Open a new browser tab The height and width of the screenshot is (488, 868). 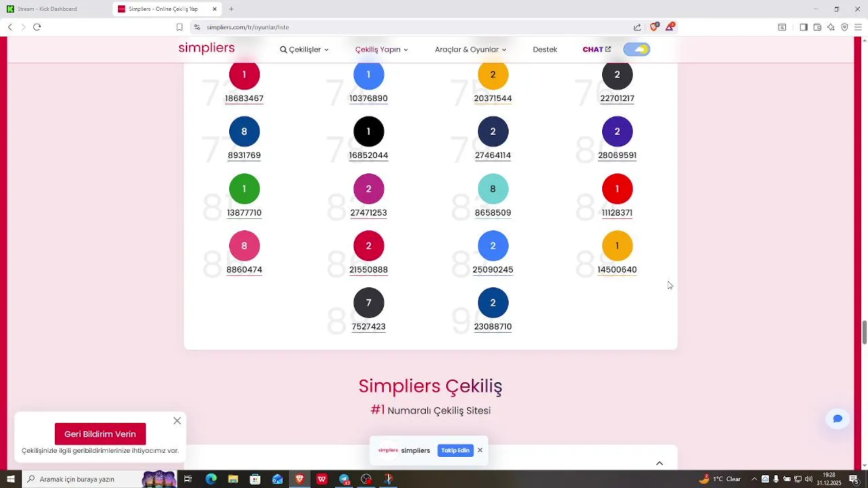231,9
